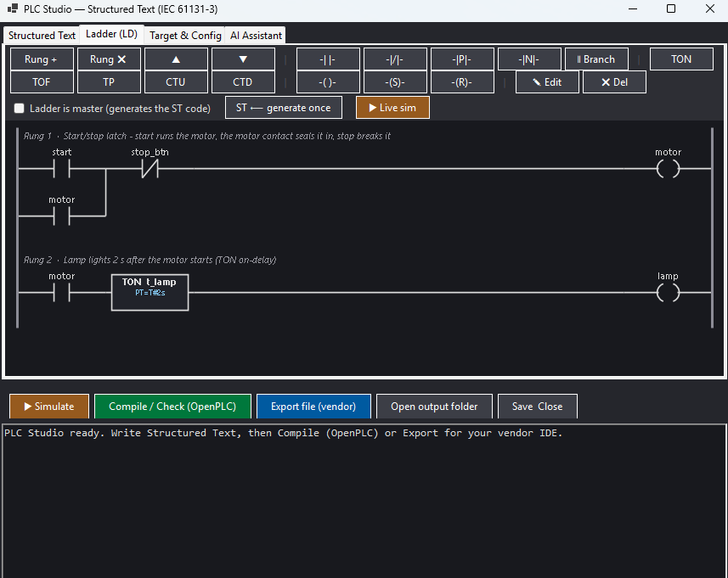Select the lamp output coil
Image resolution: width=728 pixels, height=578 pixels.
tap(668, 293)
